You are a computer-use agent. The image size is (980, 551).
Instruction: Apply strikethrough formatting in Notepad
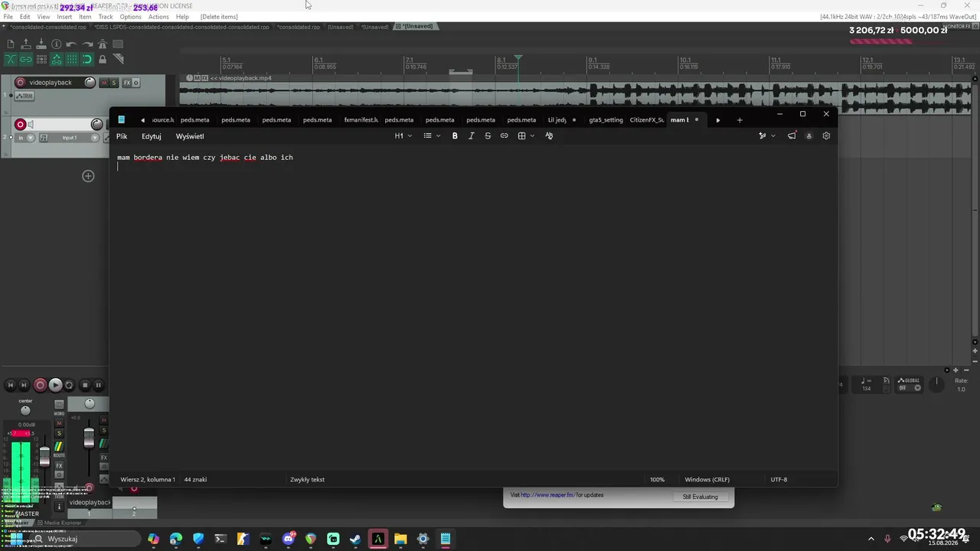(488, 135)
